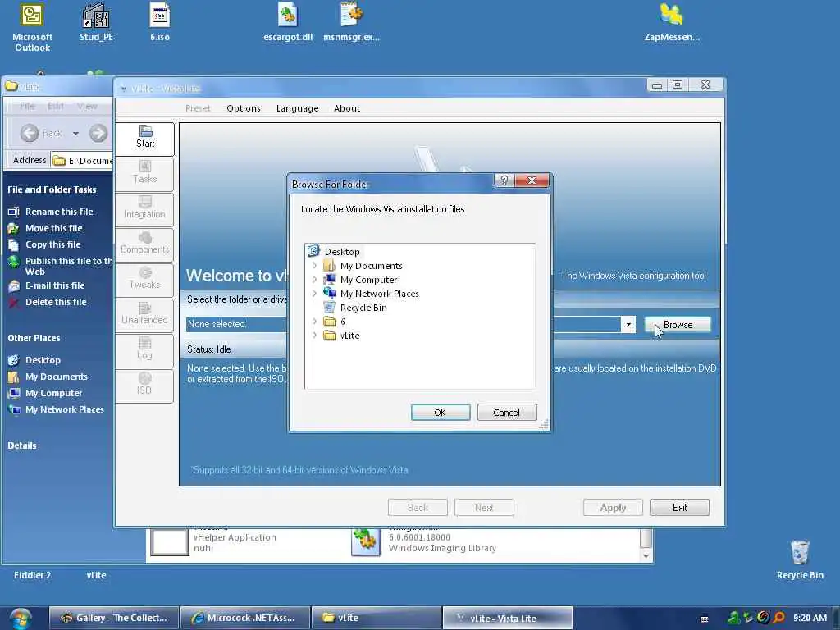Select the Recycle Bin on desktop
The image size is (840, 630).
(800, 559)
